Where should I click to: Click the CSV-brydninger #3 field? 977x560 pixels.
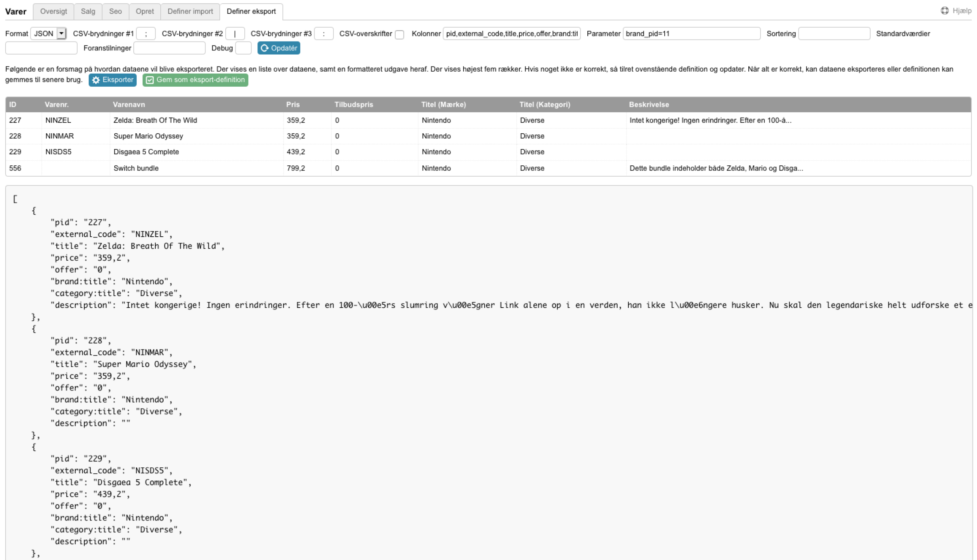coord(324,34)
